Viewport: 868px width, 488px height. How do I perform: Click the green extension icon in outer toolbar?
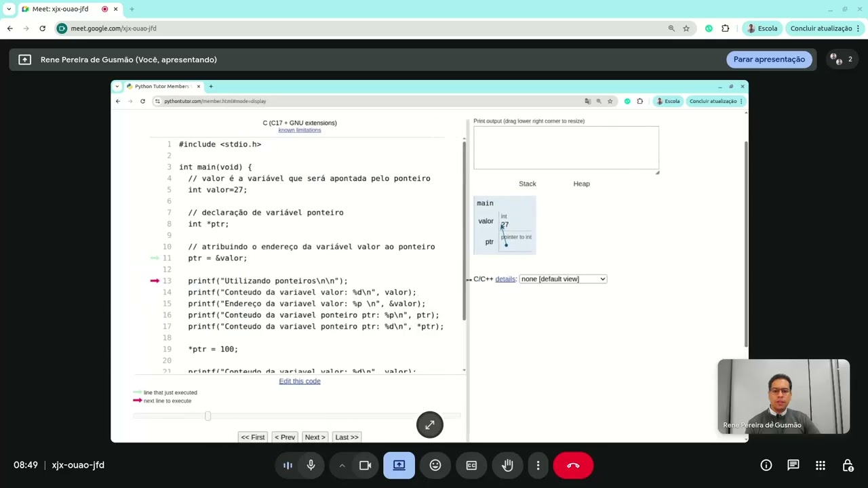point(709,28)
